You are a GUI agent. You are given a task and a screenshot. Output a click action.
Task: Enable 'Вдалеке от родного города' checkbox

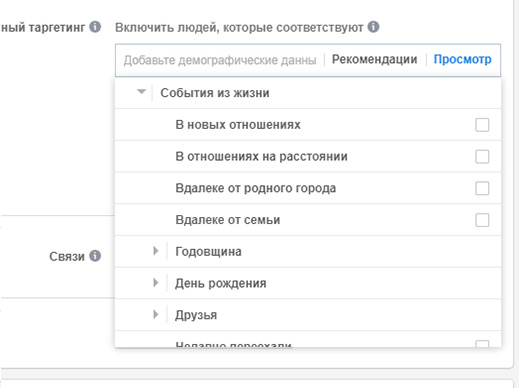(x=482, y=188)
